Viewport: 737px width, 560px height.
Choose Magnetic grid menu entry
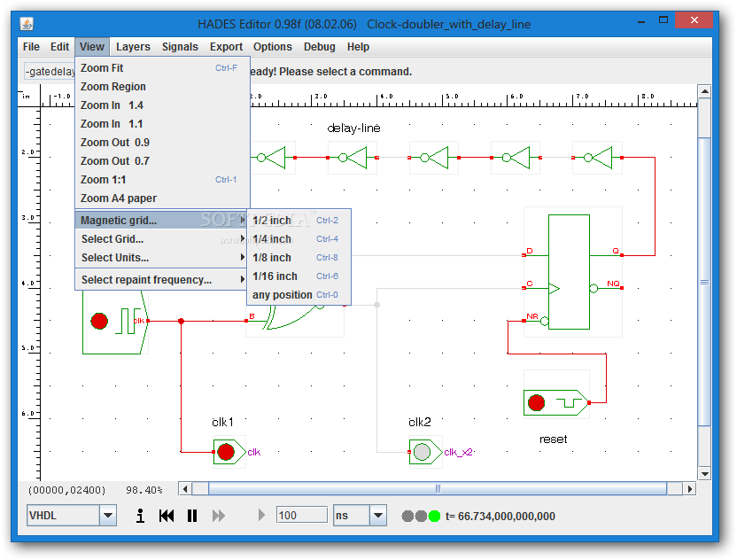pos(162,220)
